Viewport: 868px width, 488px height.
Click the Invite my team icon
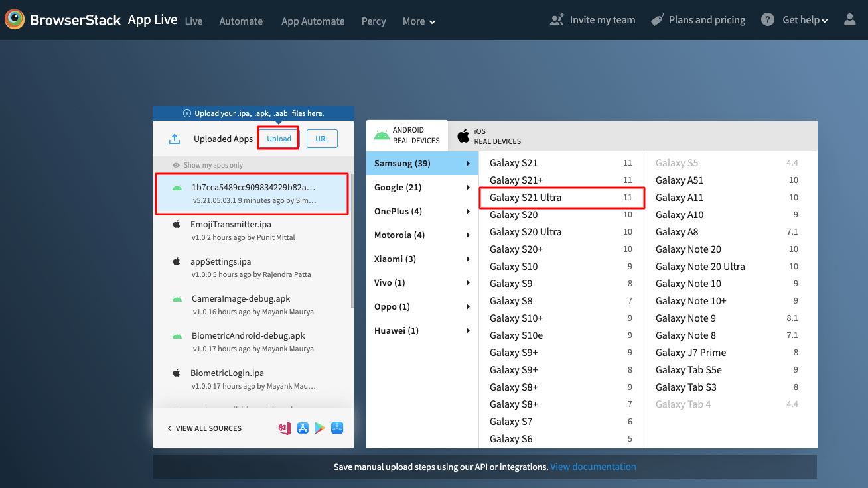tap(557, 19)
